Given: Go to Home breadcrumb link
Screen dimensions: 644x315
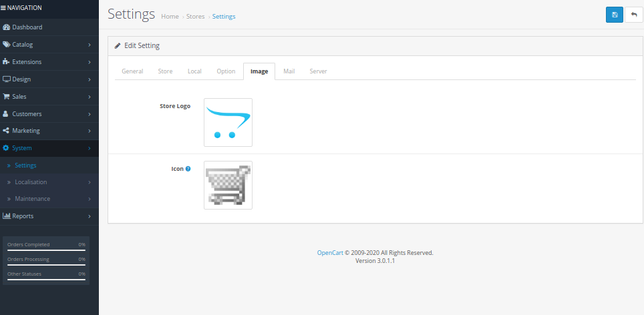Looking at the screenshot, I should click(170, 17).
